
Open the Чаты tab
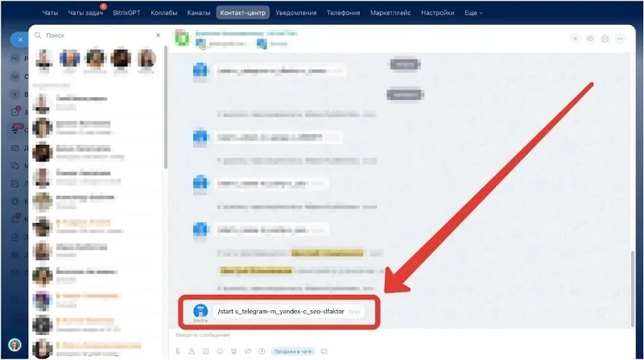[50, 13]
